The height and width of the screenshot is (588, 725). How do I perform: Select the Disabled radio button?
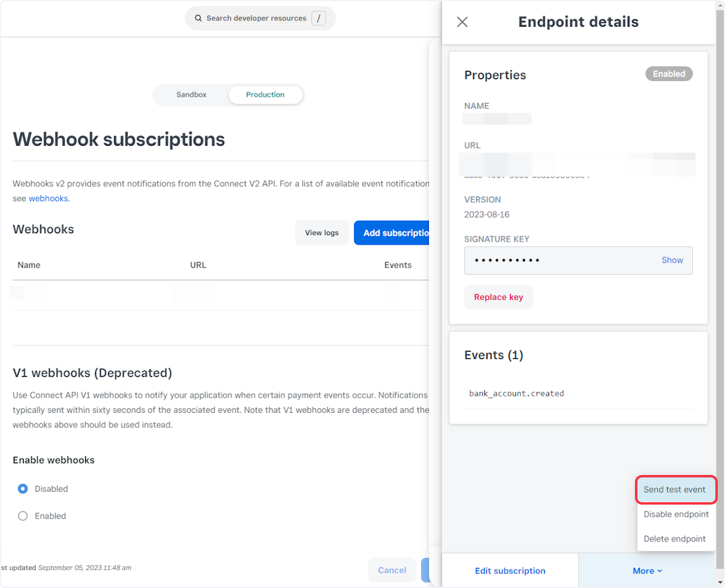pos(23,489)
